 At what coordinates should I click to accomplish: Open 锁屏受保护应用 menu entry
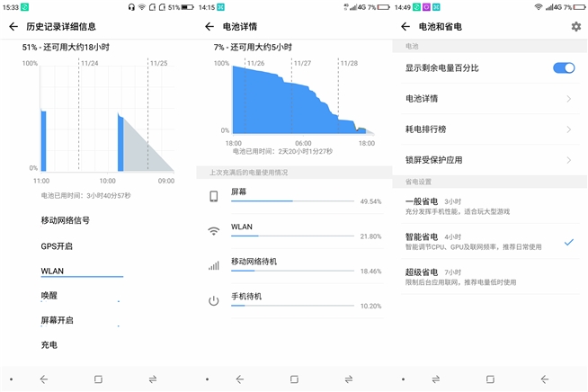point(490,160)
